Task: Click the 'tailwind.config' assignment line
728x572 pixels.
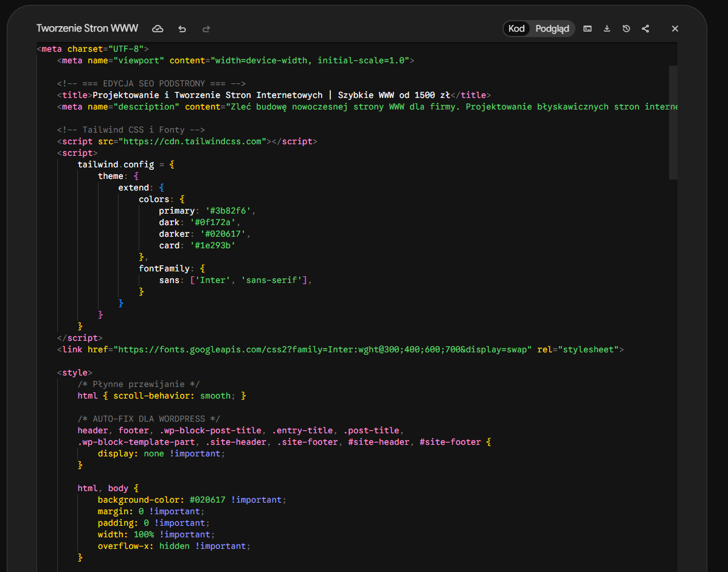Action: (126, 164)
